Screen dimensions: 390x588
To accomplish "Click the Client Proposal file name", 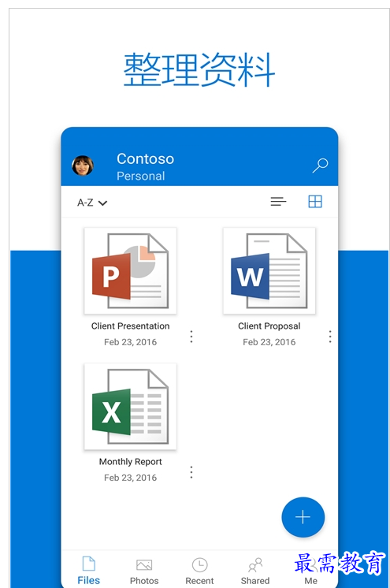I will (269, 326).
